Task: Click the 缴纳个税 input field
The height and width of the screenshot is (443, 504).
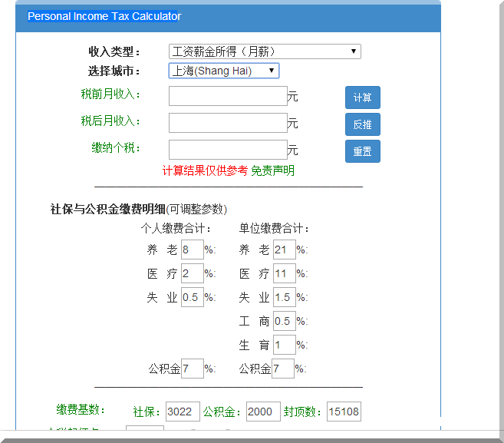Action: [228, 150]
